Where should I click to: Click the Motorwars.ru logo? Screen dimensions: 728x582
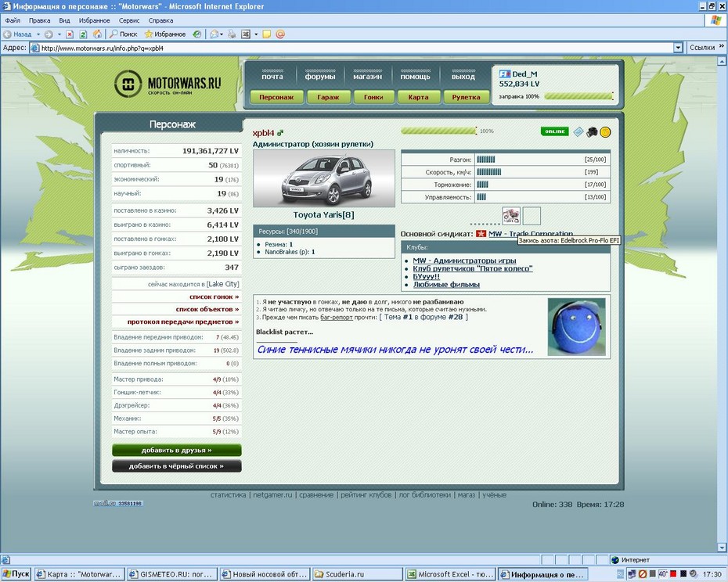point(168,84)
